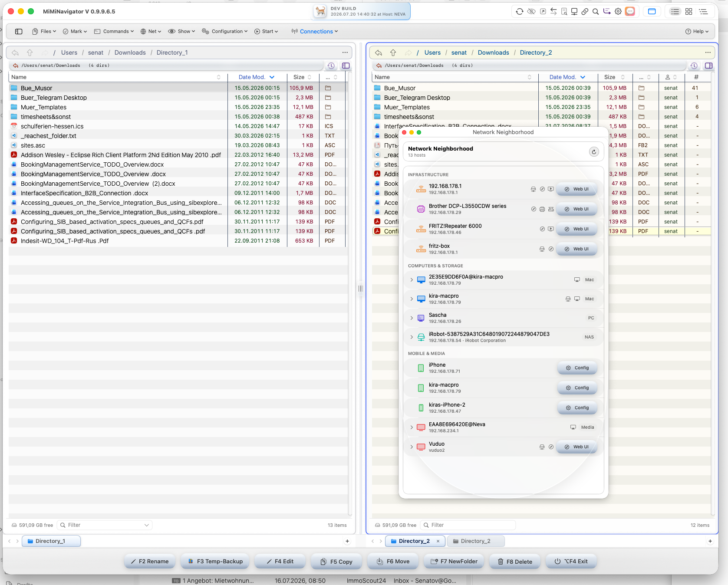Click the compass icon in the 192.168.178.1 row
The image size is (728, 585).
click(x=542, y=189)
